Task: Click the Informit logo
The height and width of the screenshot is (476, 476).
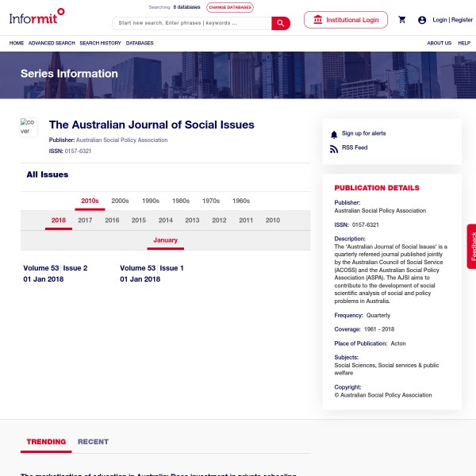Action: coord(36,13)
